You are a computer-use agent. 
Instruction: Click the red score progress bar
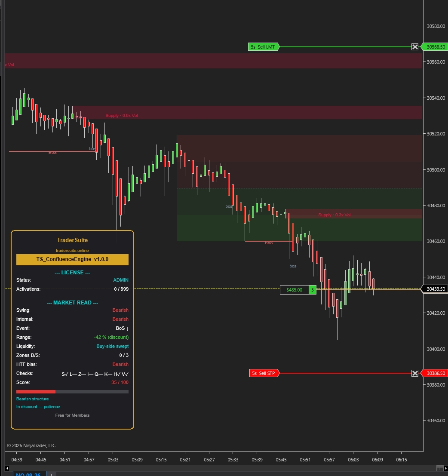tap(36, 392)
